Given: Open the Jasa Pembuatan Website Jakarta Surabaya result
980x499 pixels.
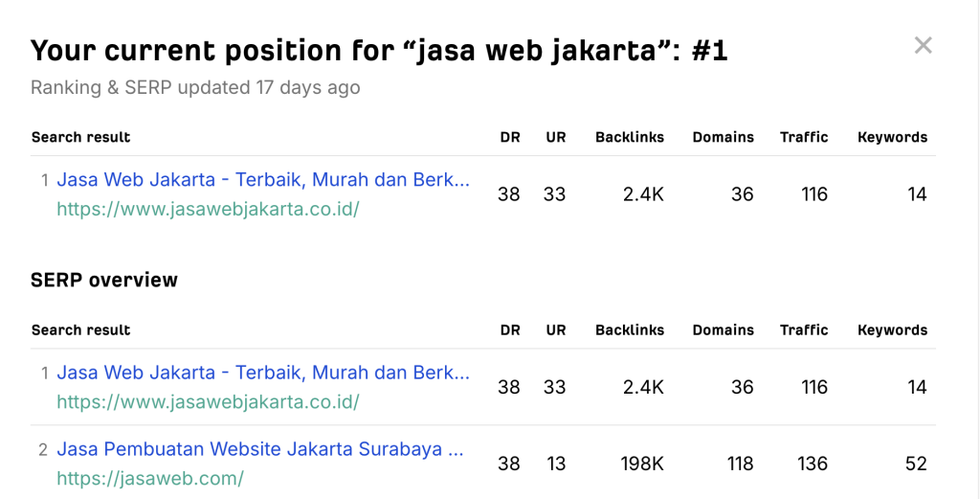Looking at the screenshot, I should point(260,449).
